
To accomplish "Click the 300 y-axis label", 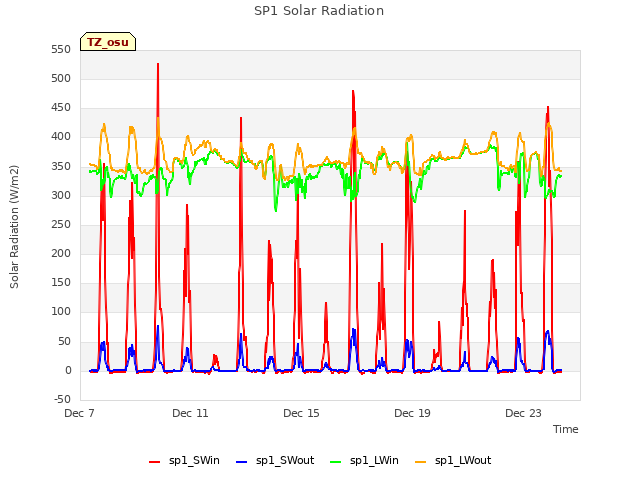I will (x=61, y=196).
